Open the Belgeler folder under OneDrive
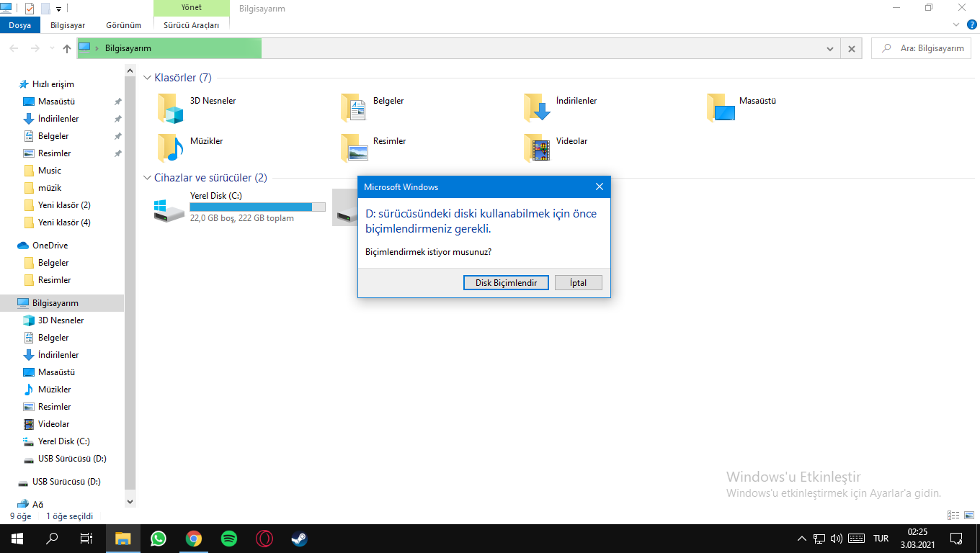 53,263
